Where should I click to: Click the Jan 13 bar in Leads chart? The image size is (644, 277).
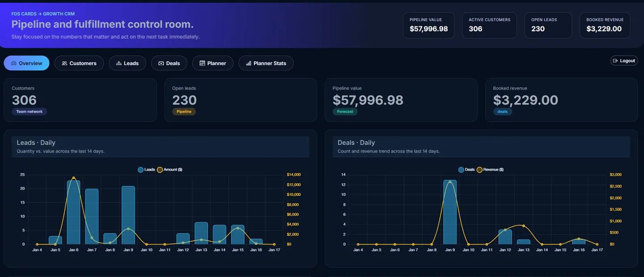[x=201, y=233]
